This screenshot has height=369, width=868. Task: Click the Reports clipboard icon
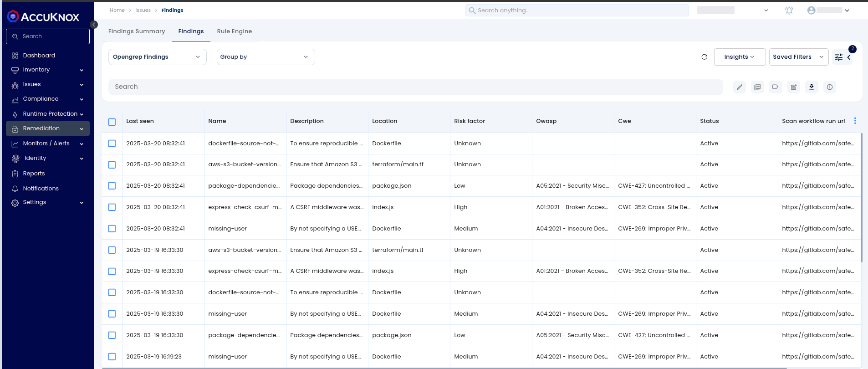tap(15, 174)
